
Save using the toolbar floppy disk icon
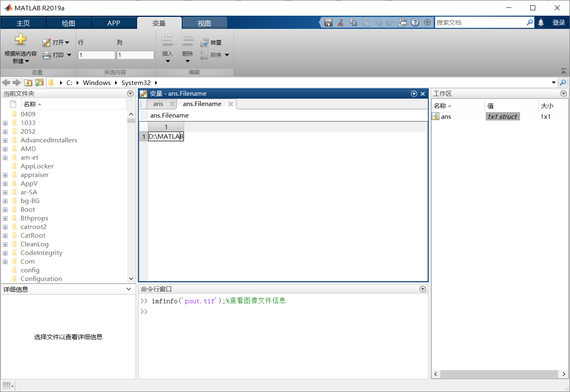pyautogui.click(x=328, y=22)
